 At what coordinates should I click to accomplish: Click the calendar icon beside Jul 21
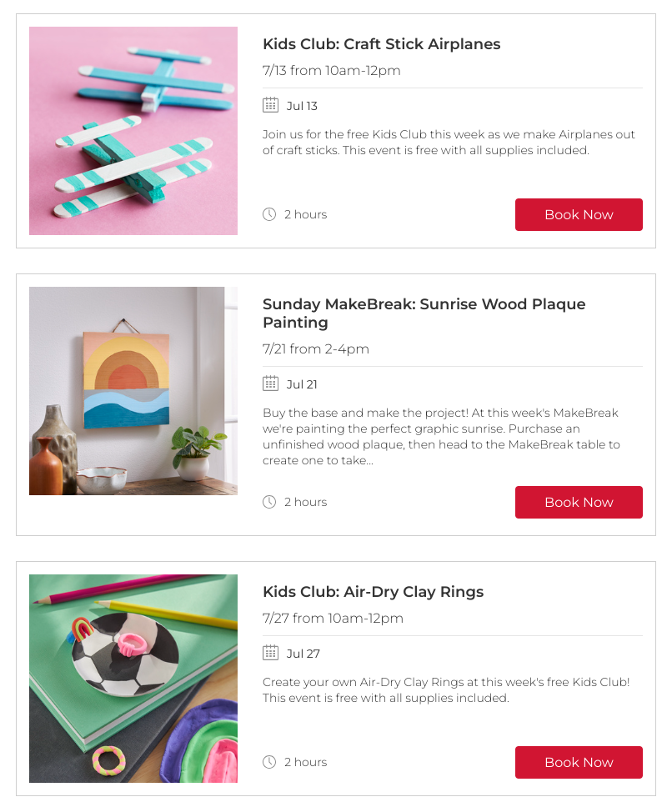coord(270,383)
